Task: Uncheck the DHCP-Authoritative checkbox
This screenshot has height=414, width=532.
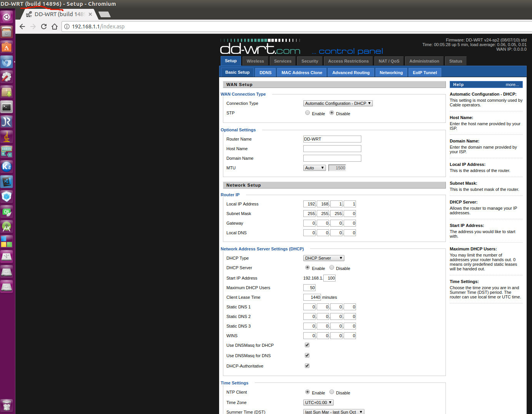Action: point(307,366)
